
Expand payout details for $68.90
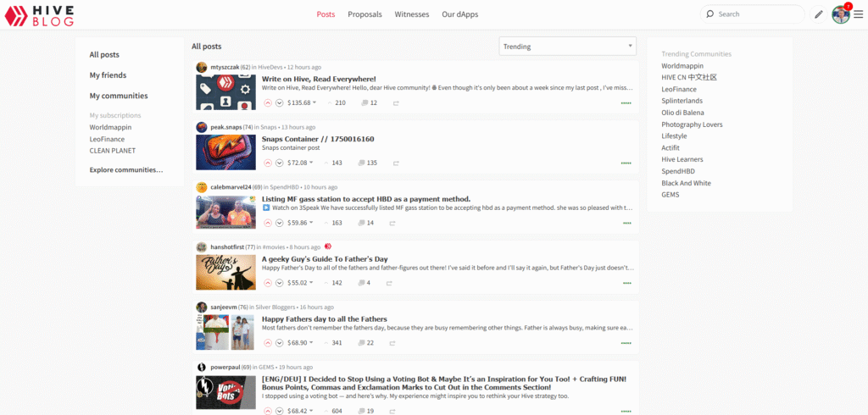(300, 343)
